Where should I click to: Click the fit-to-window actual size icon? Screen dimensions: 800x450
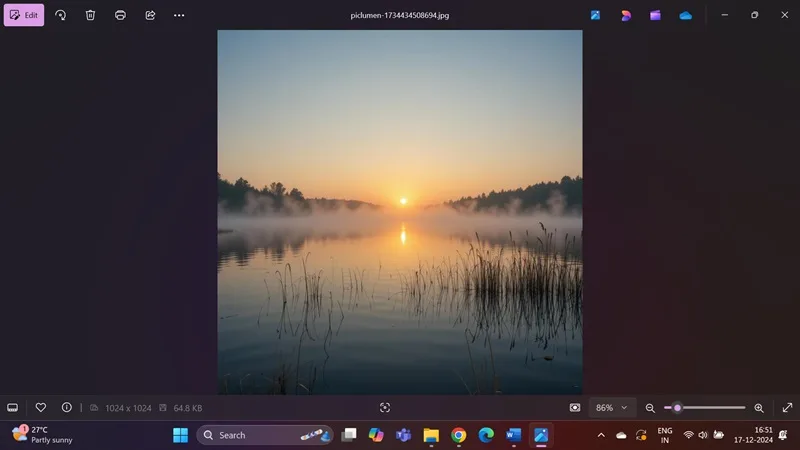[575, 408]
